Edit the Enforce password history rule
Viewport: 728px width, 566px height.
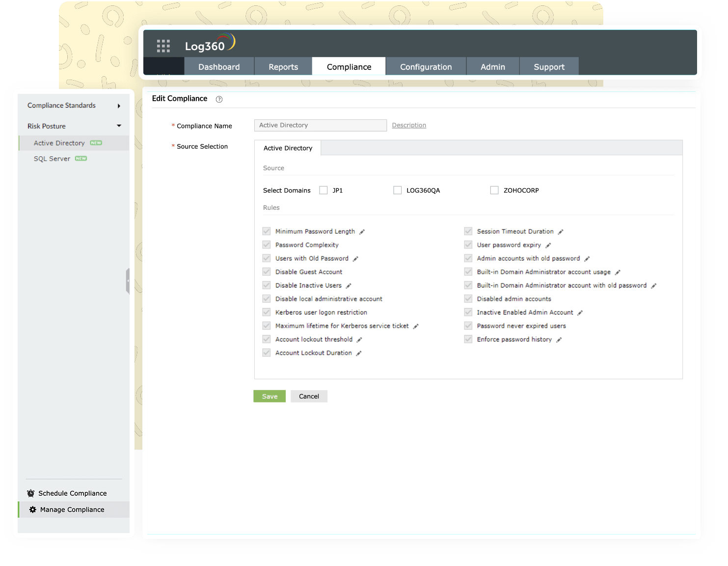559,340
